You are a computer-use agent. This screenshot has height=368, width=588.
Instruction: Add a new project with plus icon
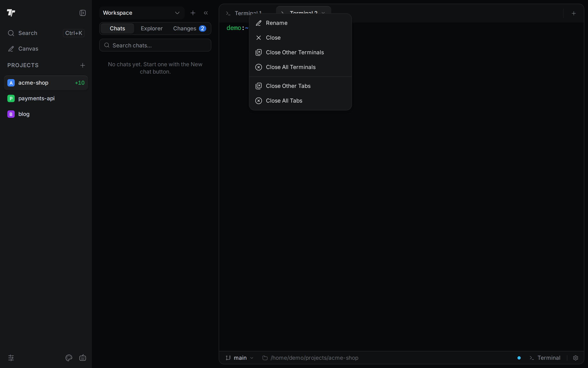pyautogui.click(x=83, y=65)
